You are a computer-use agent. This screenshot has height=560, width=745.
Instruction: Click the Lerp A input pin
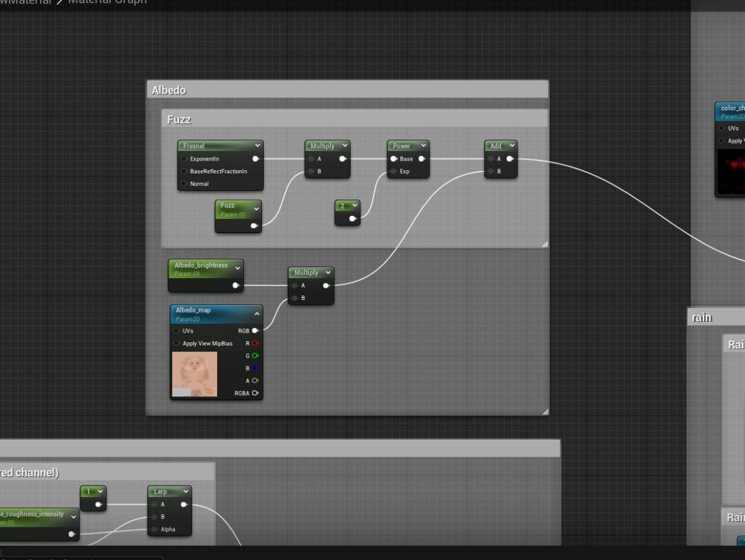tap(154, 504)
